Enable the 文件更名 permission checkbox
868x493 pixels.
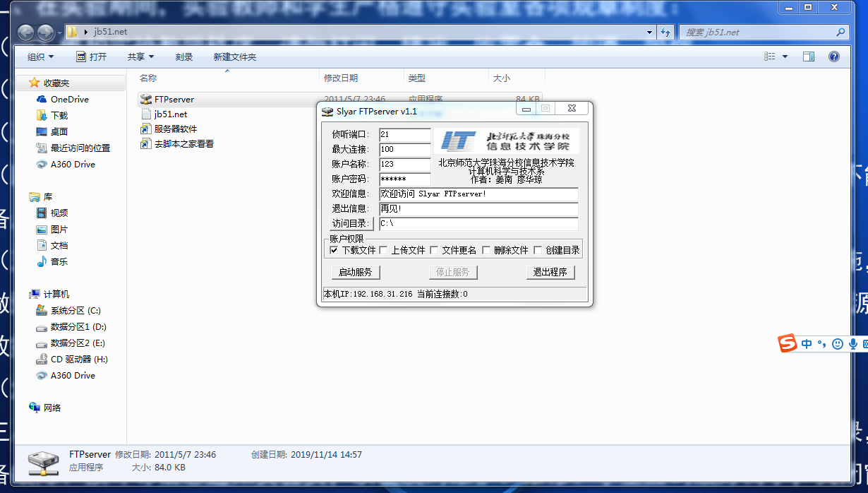click(x=434, y=250)
